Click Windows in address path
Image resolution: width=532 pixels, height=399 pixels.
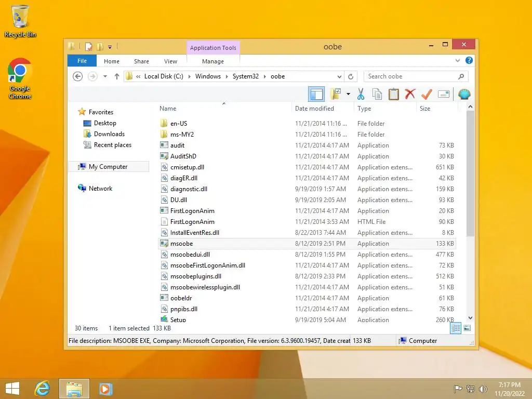click(x=208, y=76)
